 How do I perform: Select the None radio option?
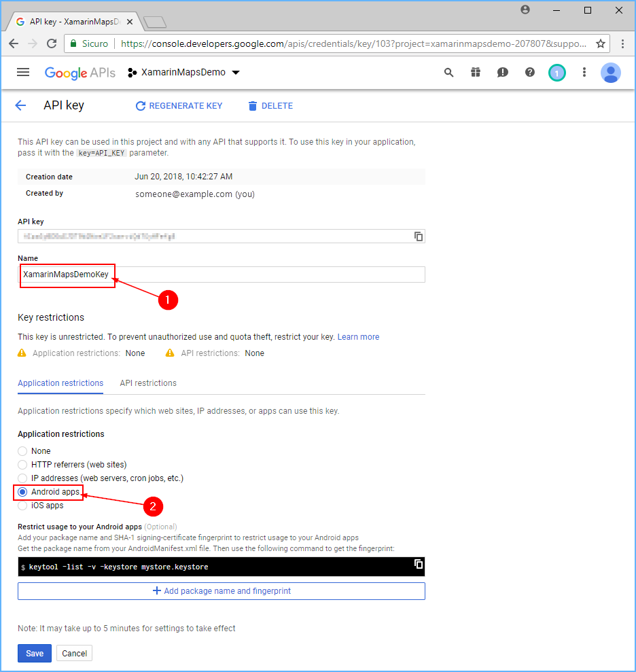22,451
